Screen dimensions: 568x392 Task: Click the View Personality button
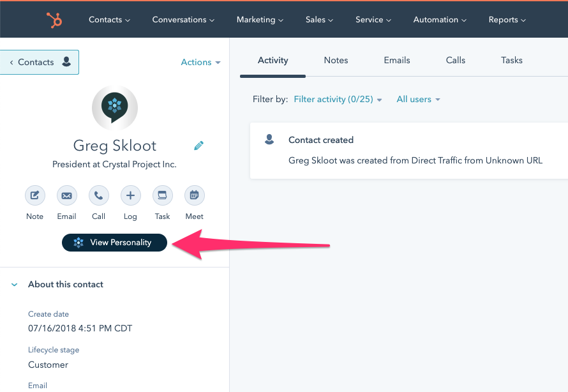tap(114, 243)
